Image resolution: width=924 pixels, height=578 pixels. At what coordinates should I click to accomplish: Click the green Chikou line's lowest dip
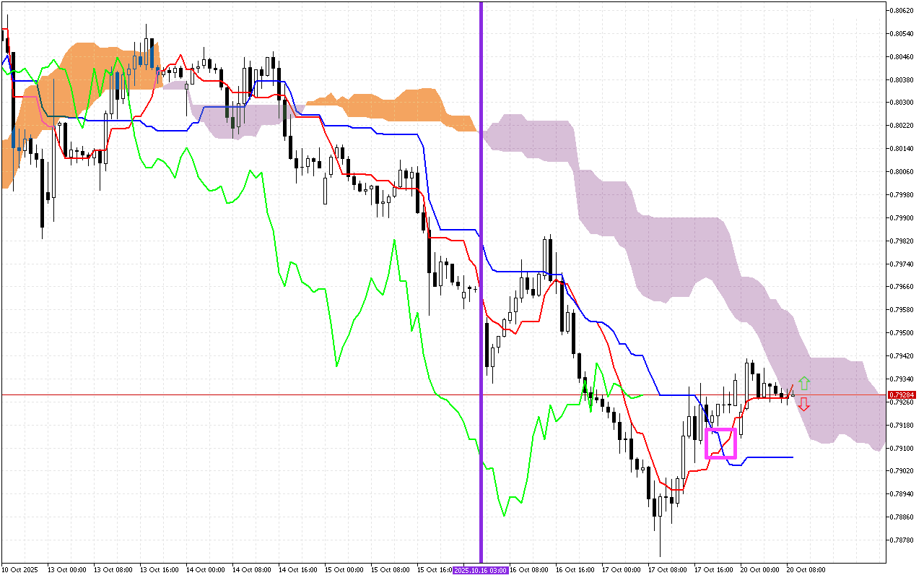(504, 516)
